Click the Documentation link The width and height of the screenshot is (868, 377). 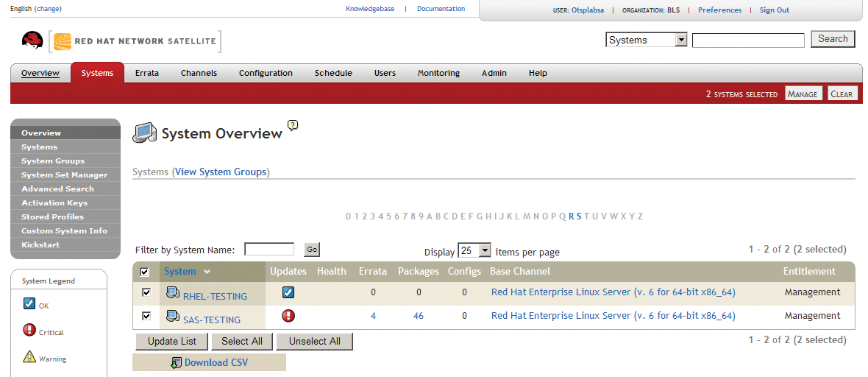(x=441, y=9)
